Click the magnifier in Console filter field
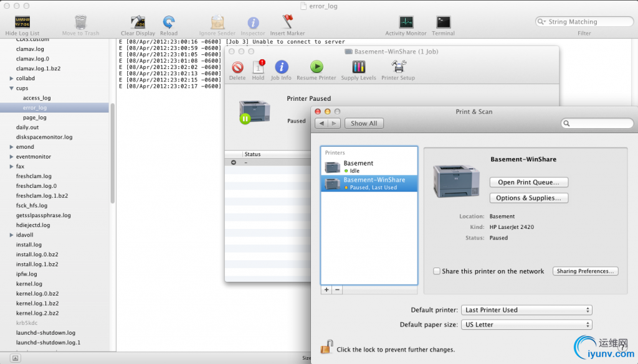This screenshot has width=638, height=364. 541,22
